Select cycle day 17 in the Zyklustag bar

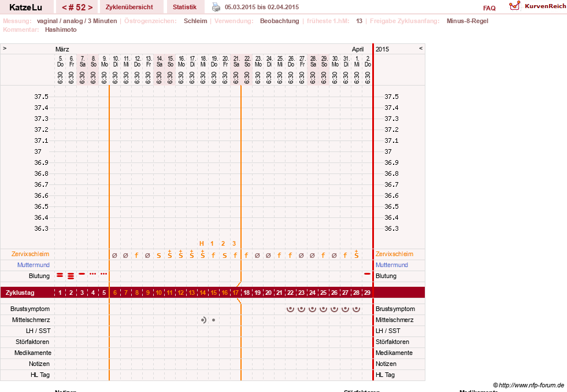[x=235, y=293]
